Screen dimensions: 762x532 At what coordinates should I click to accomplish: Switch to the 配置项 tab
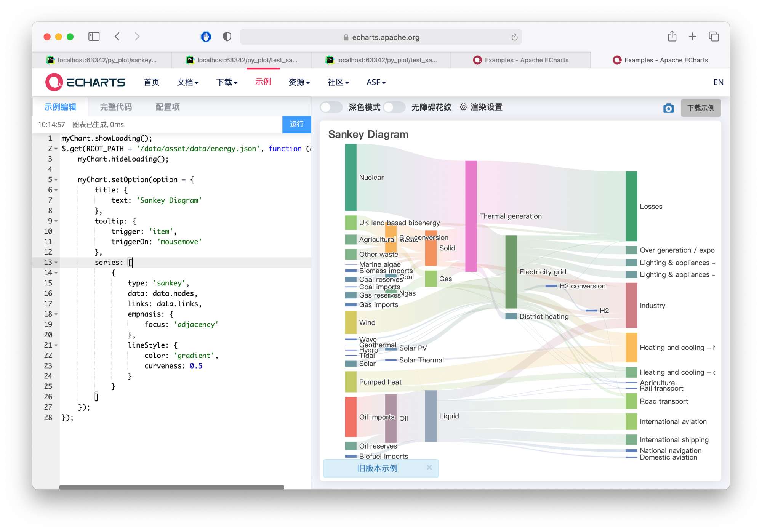point(167,107)
